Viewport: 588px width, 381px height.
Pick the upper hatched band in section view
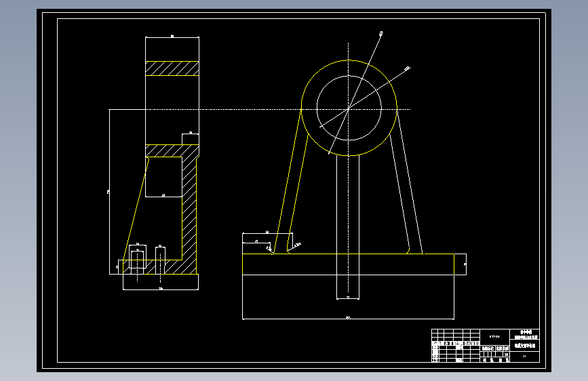click(172, 68)
